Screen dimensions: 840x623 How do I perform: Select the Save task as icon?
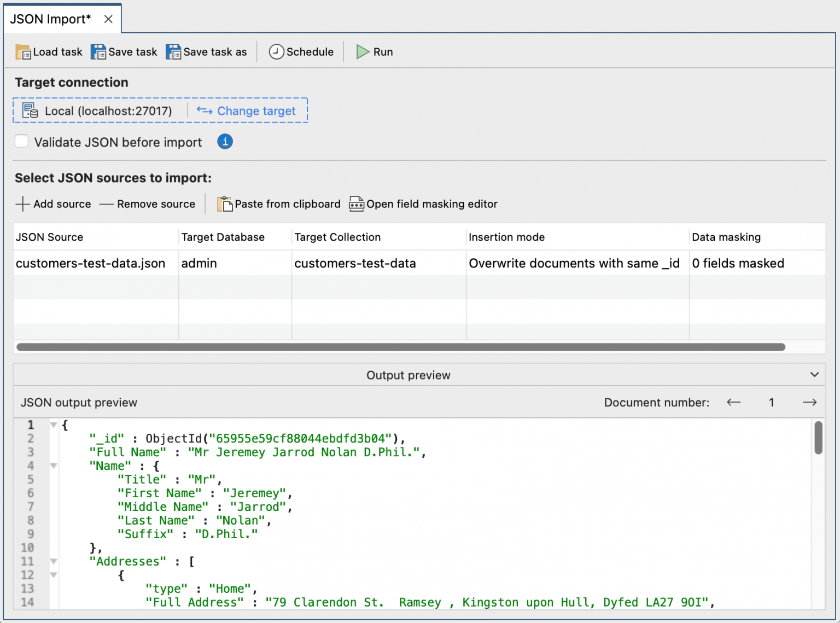(x=174, y=51)
